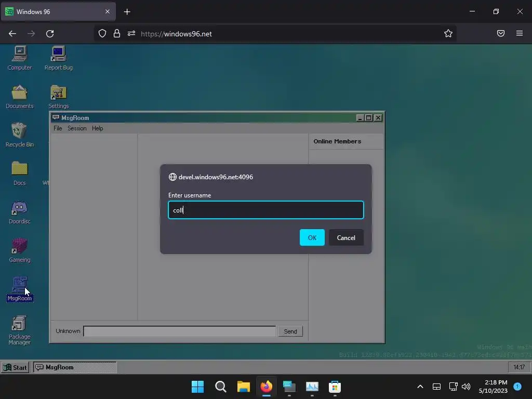
Task: Click the touch keyboard tray icon
Action: click(x=436, y=387)
